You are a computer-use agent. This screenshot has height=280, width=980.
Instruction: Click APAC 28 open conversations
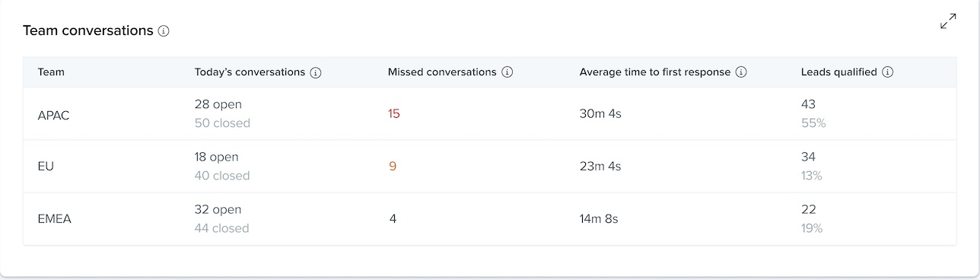point(218,104)
